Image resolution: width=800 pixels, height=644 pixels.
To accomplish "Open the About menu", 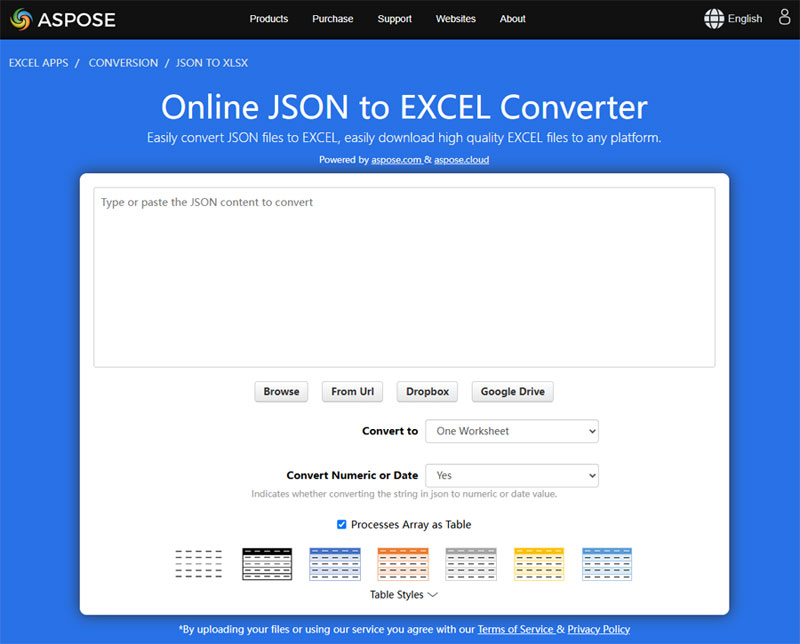I will click(512, 19).
